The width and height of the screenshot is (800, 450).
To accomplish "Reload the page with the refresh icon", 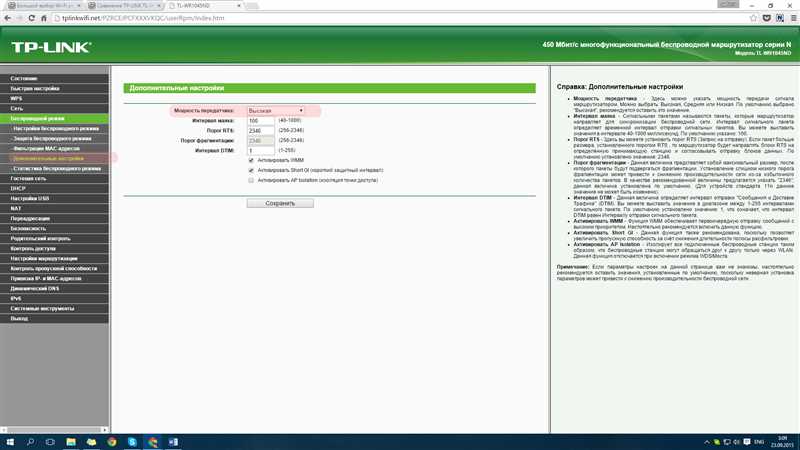I will pyautogui.click(x=32, y=18).
